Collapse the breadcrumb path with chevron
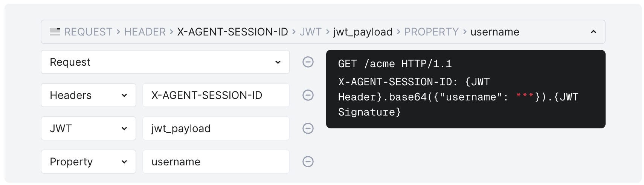The height and width of the screenshot is (185, 644). click(593, 32)
